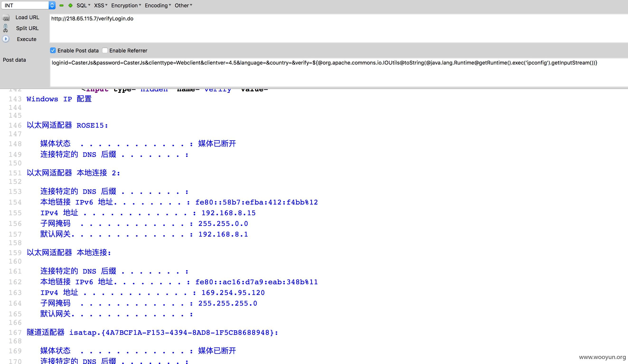Click IPv6 address fe80::58b7:efba:412:f4bb%12
Viewport: 628px width, 364px height.
tap(256, 202)
